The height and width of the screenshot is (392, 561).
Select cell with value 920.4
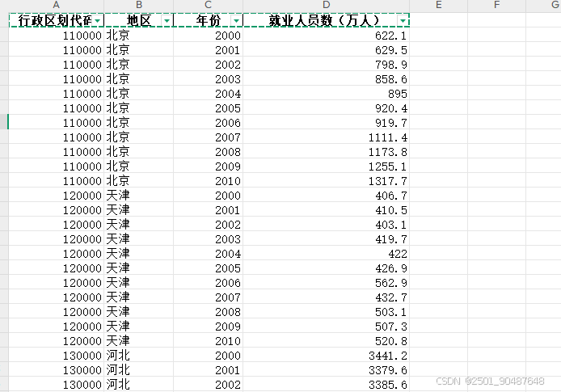click(326, 108)
